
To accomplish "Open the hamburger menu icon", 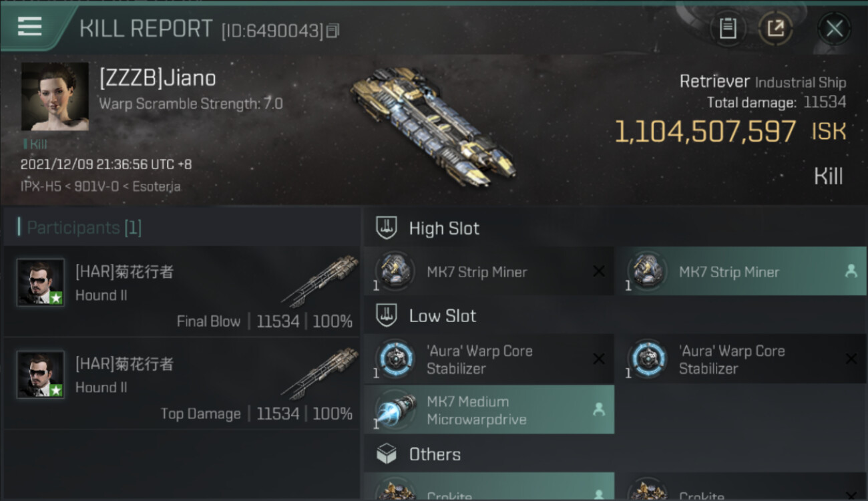I will click(x=30, y=26).
